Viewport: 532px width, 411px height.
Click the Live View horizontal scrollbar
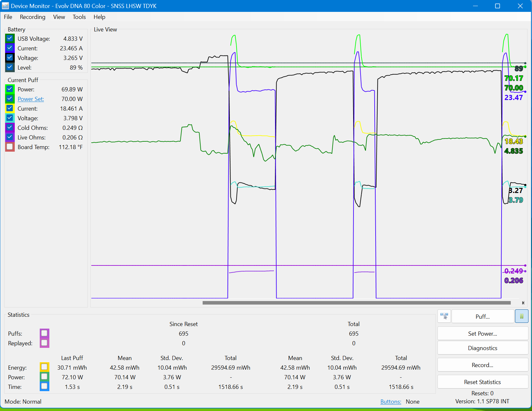[356, 303]
